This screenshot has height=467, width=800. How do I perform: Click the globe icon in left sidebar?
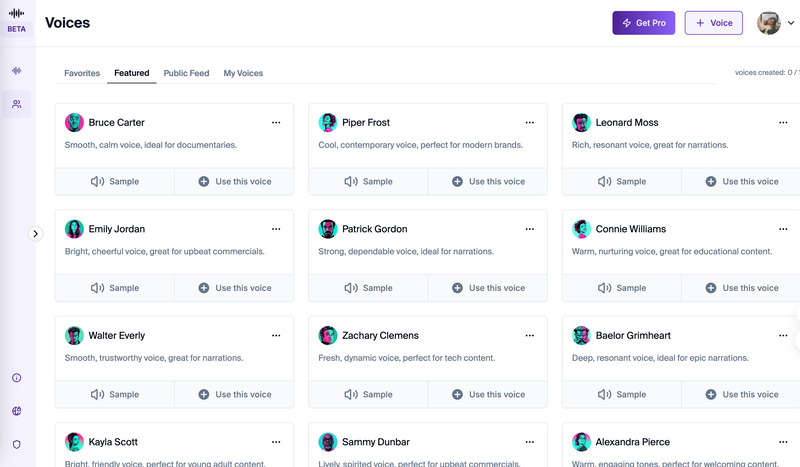[17, 411]
